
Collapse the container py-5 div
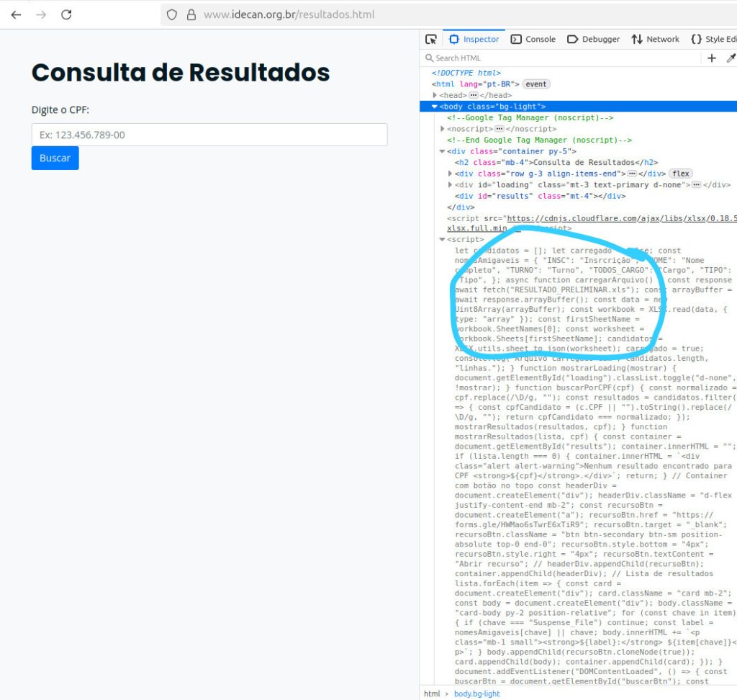point(442,152)
